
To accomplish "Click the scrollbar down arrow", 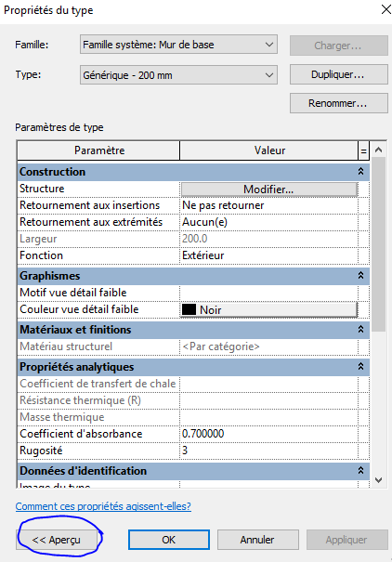I will (x=378, y=480).
